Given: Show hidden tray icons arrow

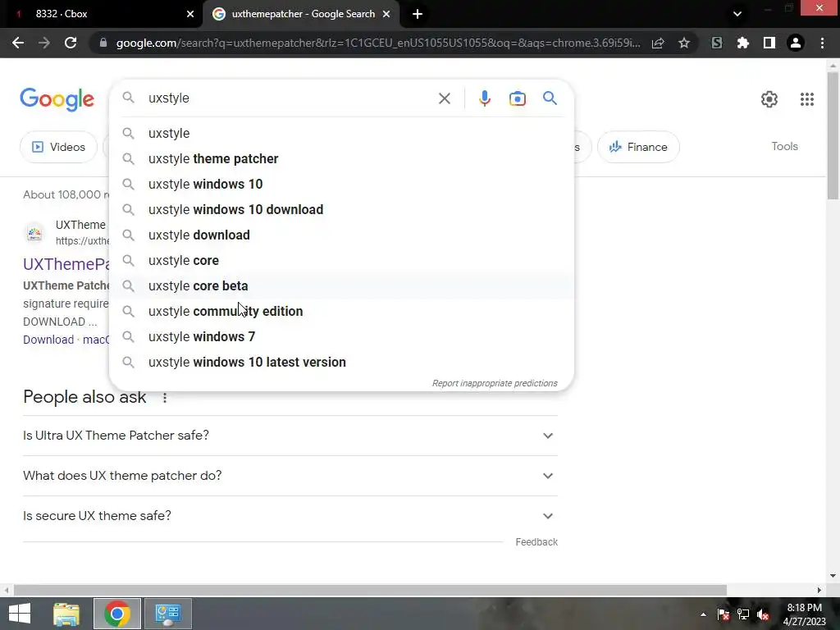Looking at the screenshot, I should coord(703,614).
